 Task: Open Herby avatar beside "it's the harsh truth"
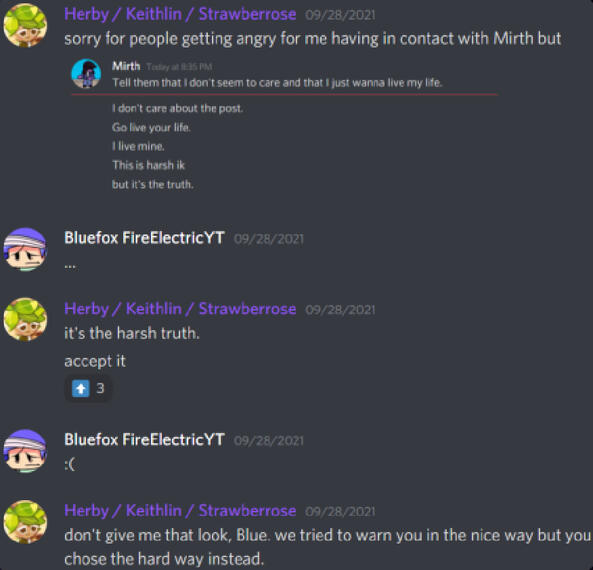(25, 320)
